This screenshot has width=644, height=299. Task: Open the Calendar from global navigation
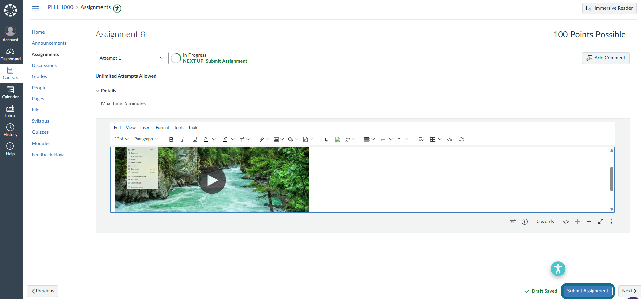click(x=10, y=92)
